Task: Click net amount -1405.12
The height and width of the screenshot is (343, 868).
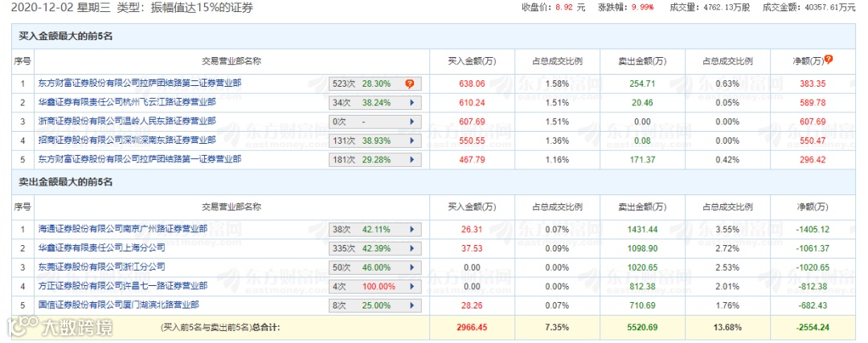Action: pos(813,230)
